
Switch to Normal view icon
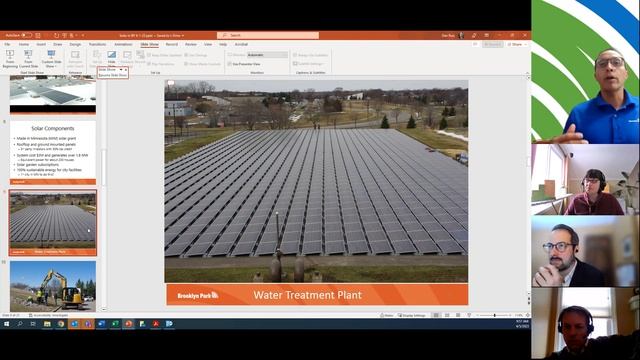[x=436, y=315]
